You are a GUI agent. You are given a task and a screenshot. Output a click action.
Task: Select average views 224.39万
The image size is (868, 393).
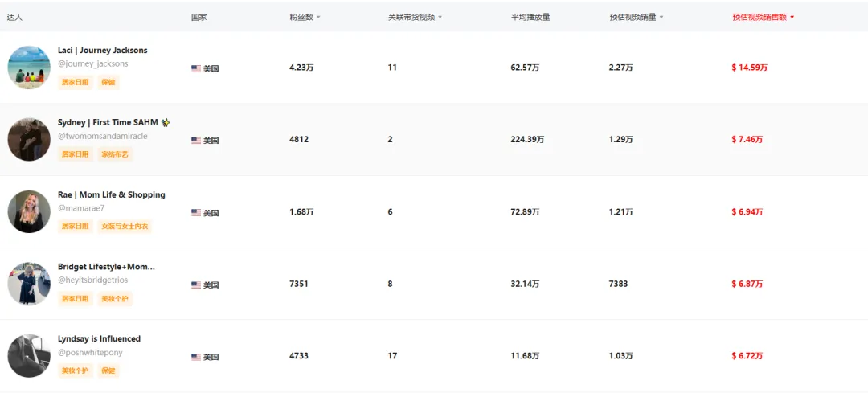[527, 140]
